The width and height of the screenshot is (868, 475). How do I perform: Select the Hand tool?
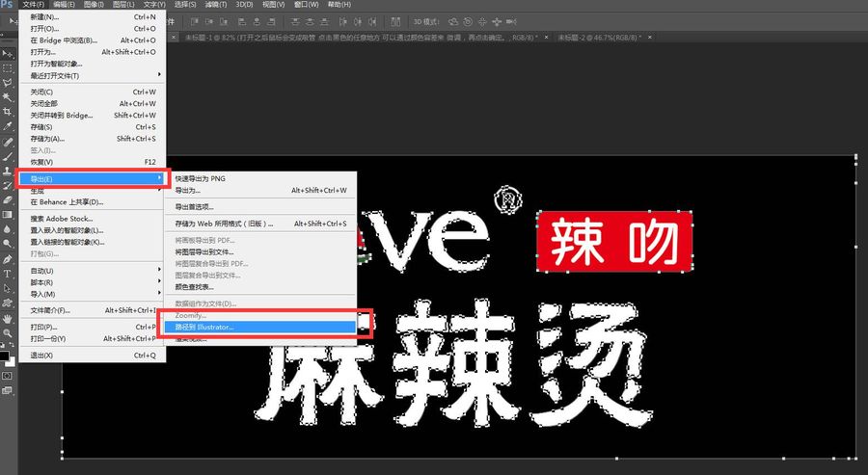pyautogui.click(x=7, y=319)
